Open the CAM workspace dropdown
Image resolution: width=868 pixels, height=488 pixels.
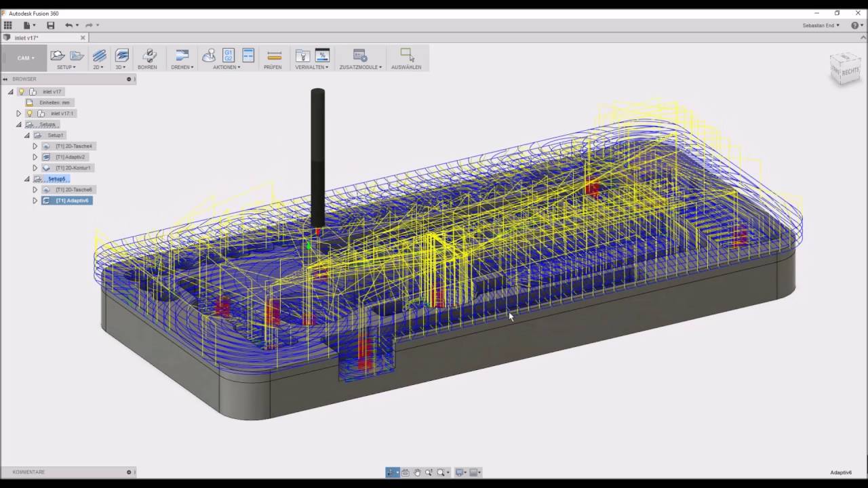pyautogui.click(x=26, y=58)
